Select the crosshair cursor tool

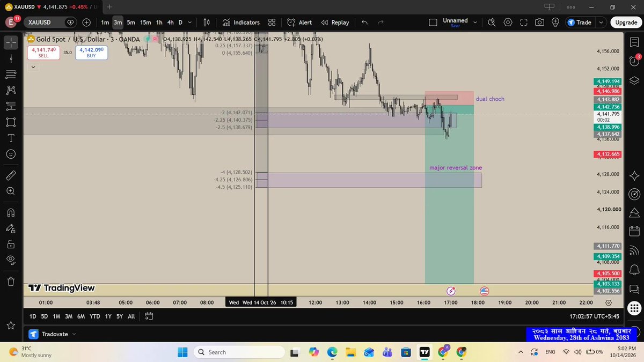point(11,41)
